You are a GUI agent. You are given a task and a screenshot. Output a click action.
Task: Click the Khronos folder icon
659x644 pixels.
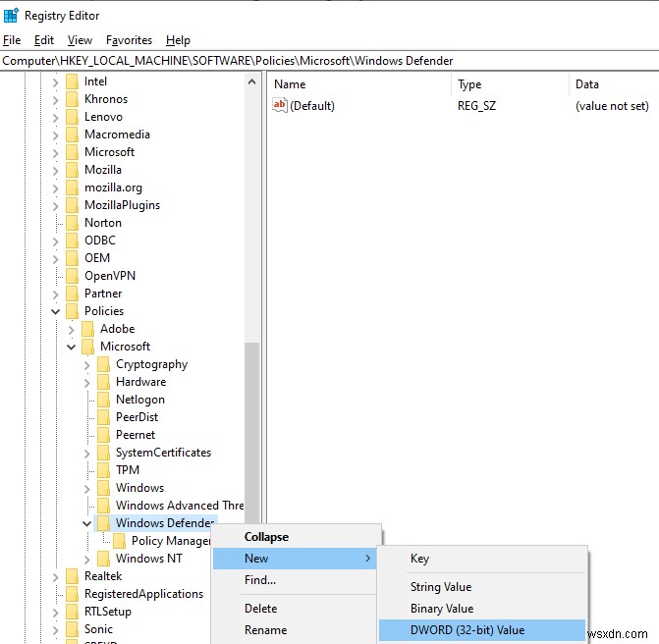[x=73, y=99]
